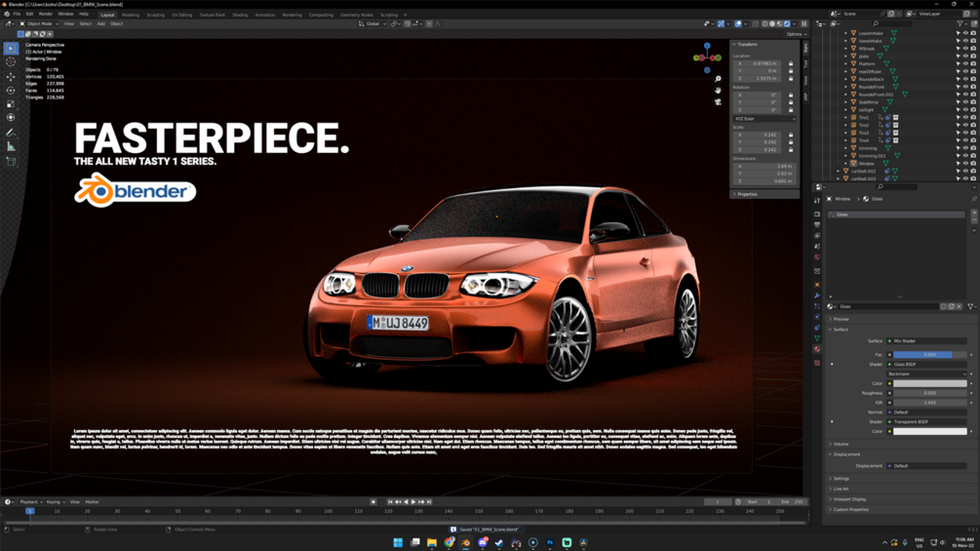
Task: Select the Cursor tool in toolbar
Action: pos(11,61)
